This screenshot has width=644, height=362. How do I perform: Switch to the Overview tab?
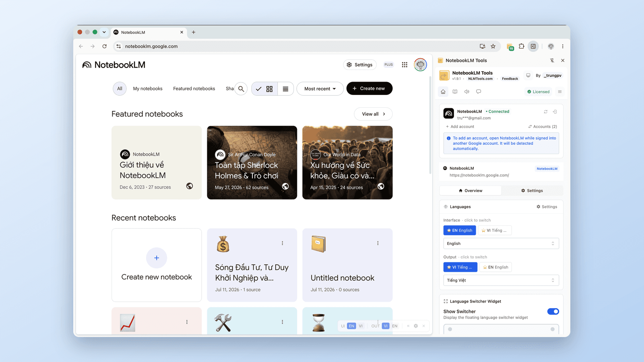471,191
